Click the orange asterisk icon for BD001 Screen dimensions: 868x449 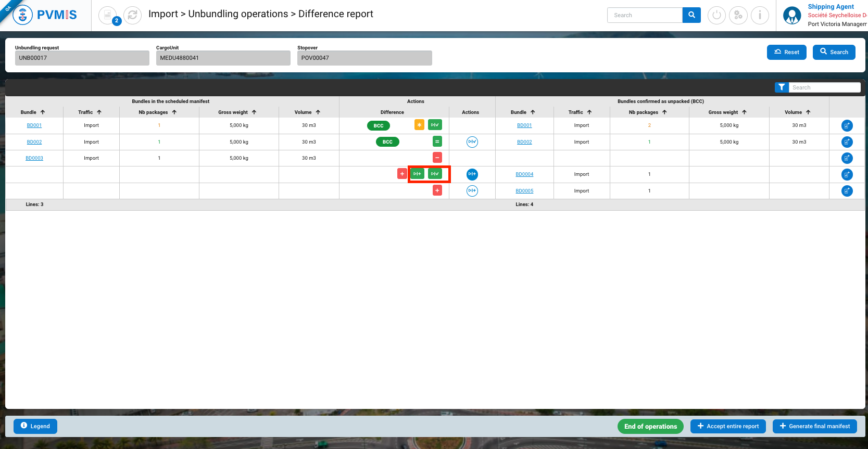tap(419, 125)
